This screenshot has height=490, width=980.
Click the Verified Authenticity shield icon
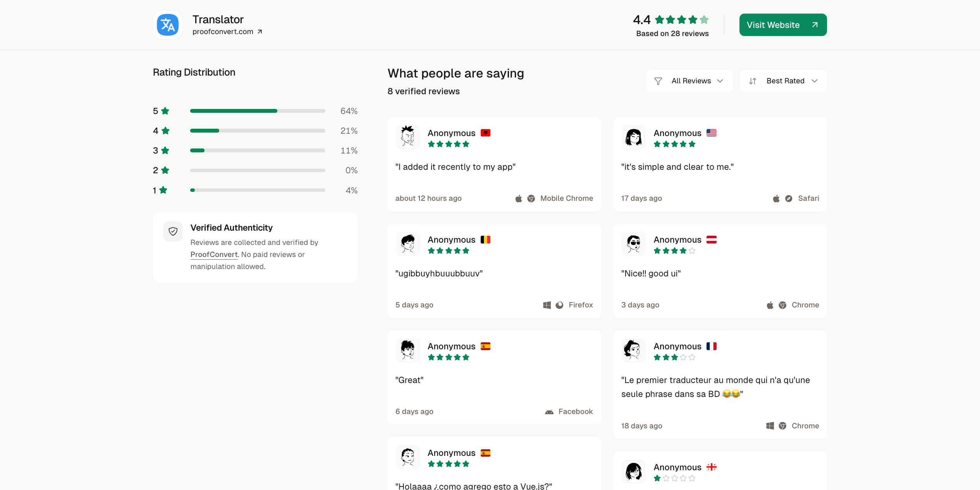point(173,231)
